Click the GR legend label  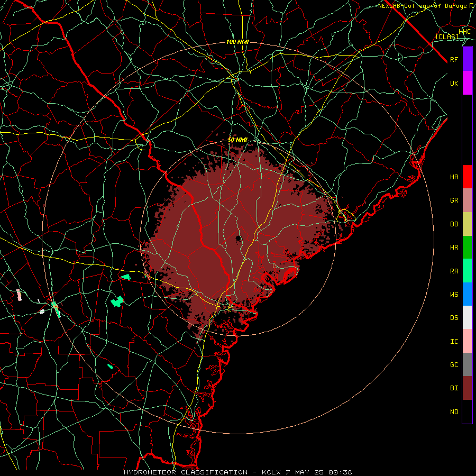point(454,200)
